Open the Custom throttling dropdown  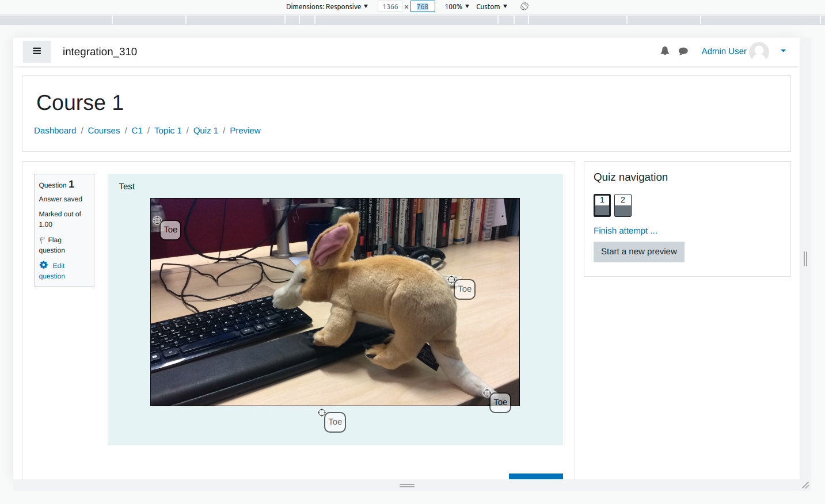(x=492, y=7)
